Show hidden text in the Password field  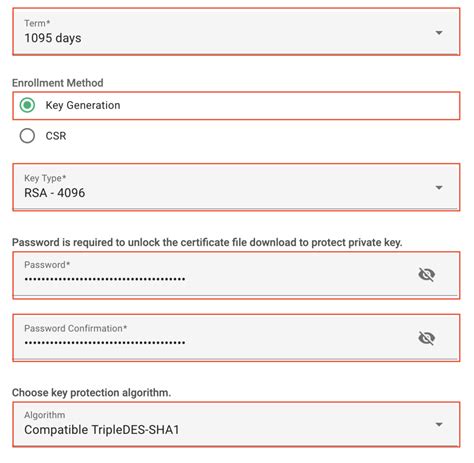(426, 275)
